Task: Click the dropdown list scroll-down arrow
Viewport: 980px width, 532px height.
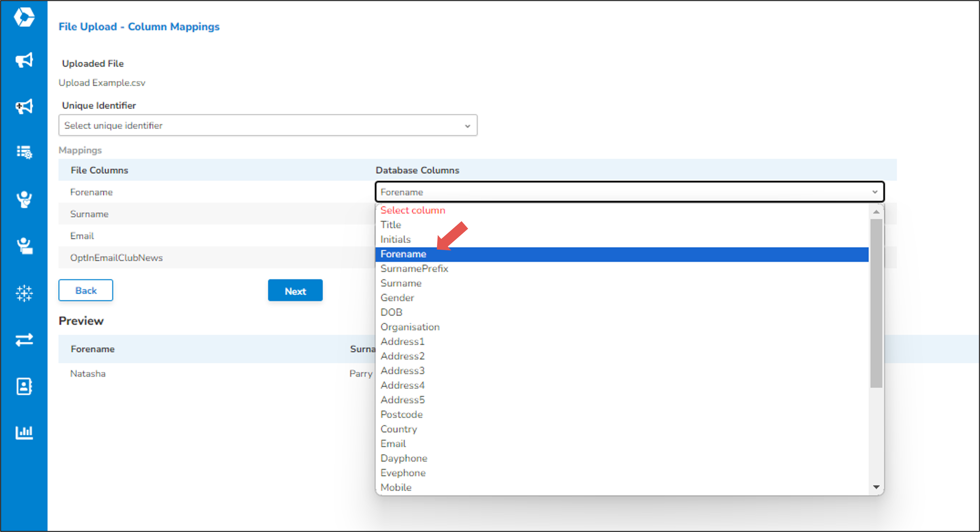Action: point(876,487)
